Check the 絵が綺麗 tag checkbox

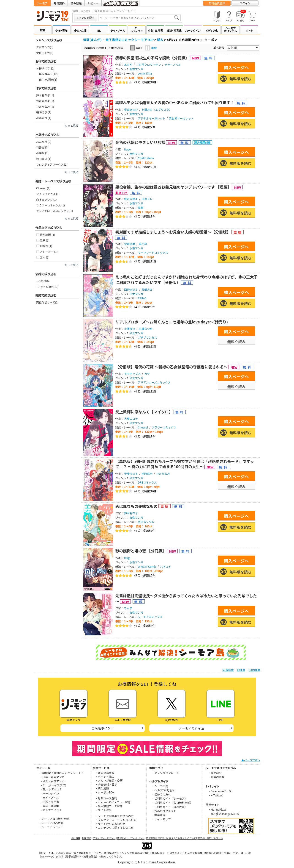click(x=38, y=235)
